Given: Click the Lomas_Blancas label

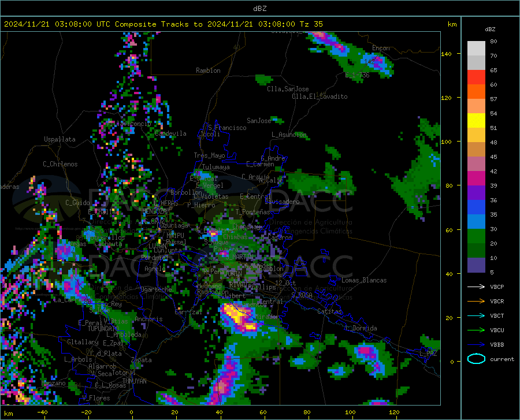Looking at the screenshot, I should coord(364,280).
